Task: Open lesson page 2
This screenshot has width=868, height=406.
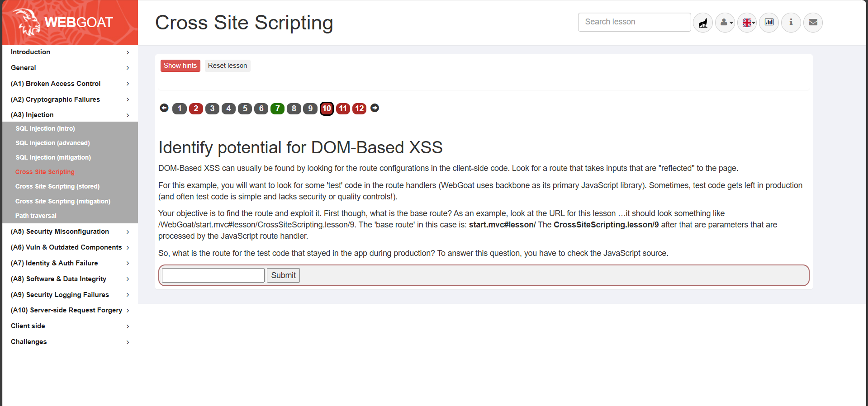Action: 196,109
